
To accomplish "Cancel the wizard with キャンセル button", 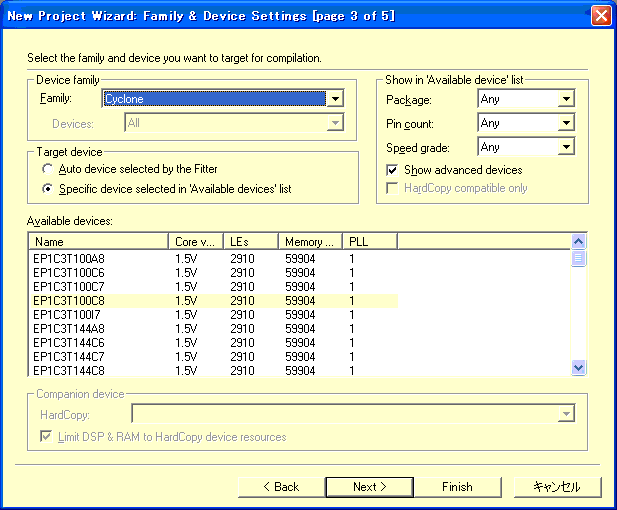I will 557,487.
